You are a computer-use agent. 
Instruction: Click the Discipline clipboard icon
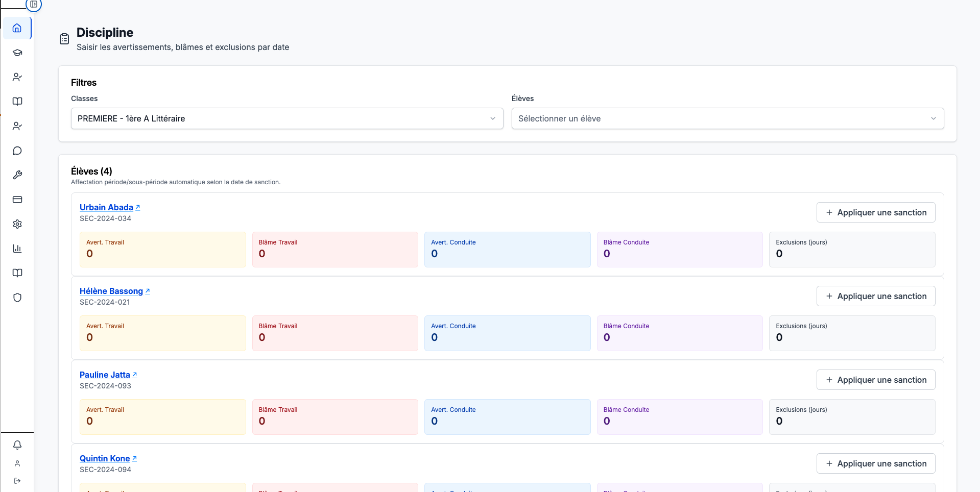(x=64, y=39)
